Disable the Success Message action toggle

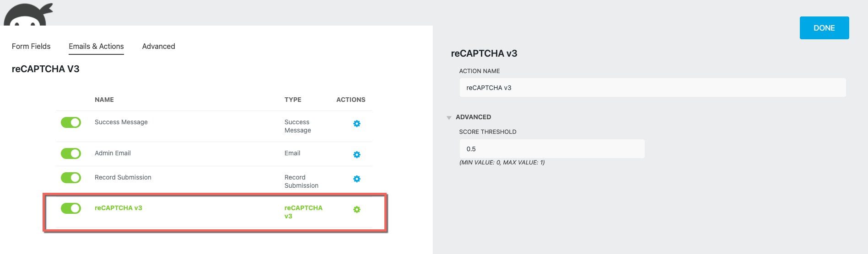coord(71,122)
